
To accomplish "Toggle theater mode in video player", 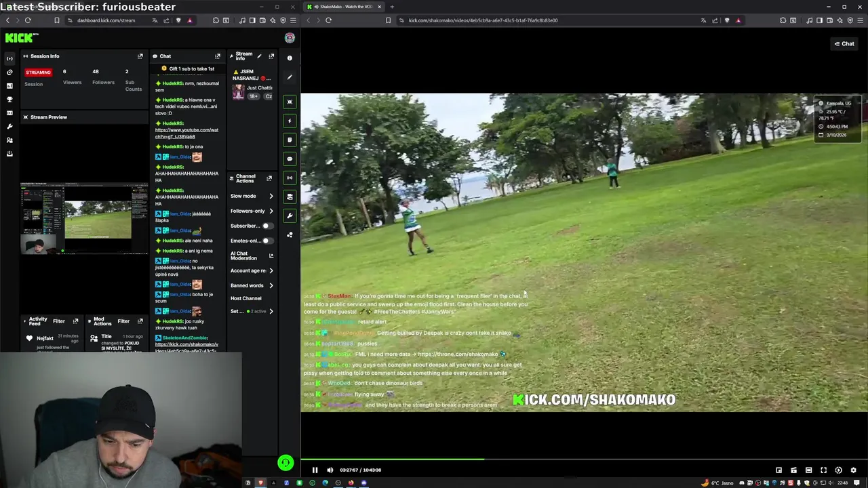I will (808, 470).
